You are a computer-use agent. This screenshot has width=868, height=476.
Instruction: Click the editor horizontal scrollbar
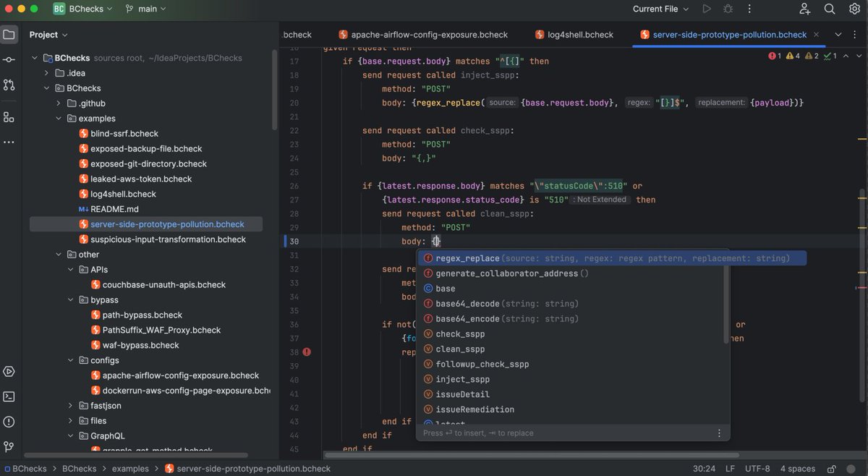532,455
